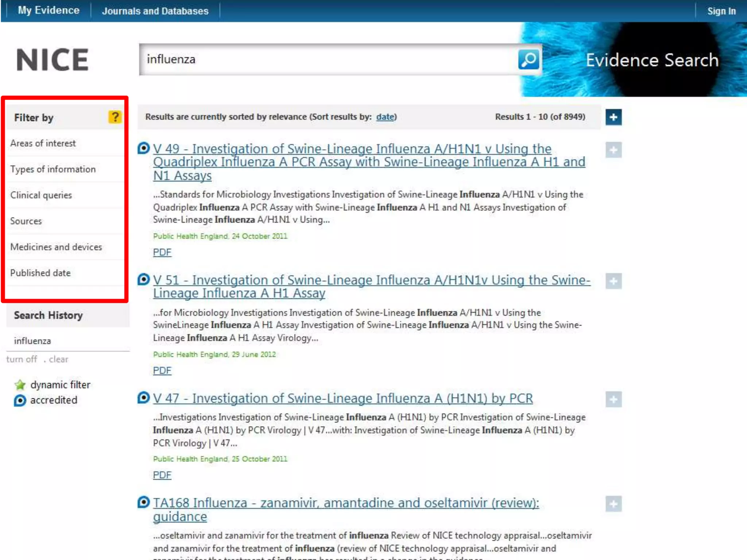Screen dimensions: 747x560
Task: Open PDF link for V 51 result
Action: pyautogui.click(x=162, y=370)
